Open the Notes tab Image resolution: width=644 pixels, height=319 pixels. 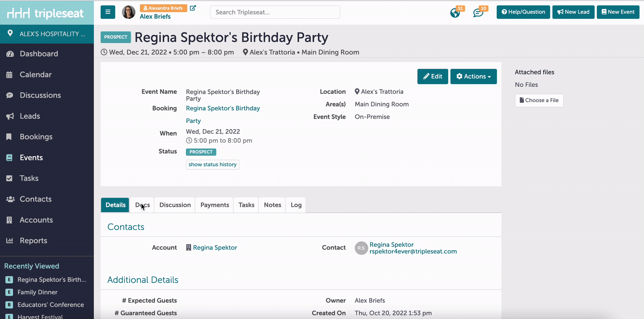point(272,205)
